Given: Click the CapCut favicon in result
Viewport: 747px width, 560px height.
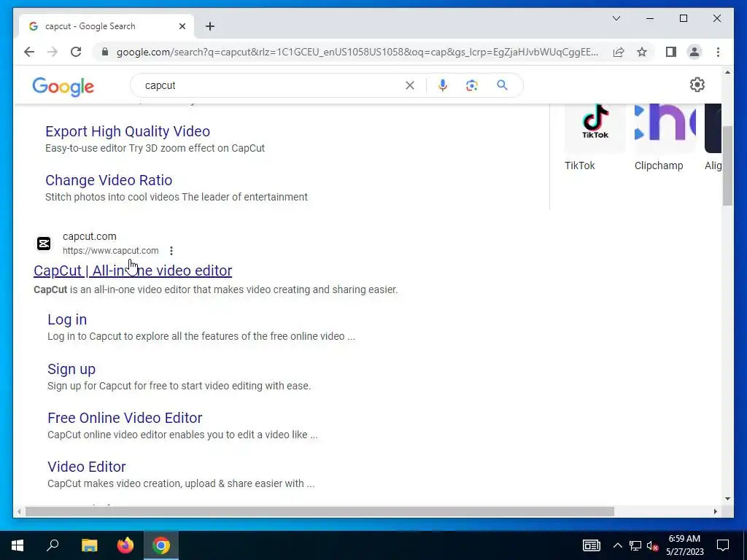Looking at the screenshot, I should point(44,244).
